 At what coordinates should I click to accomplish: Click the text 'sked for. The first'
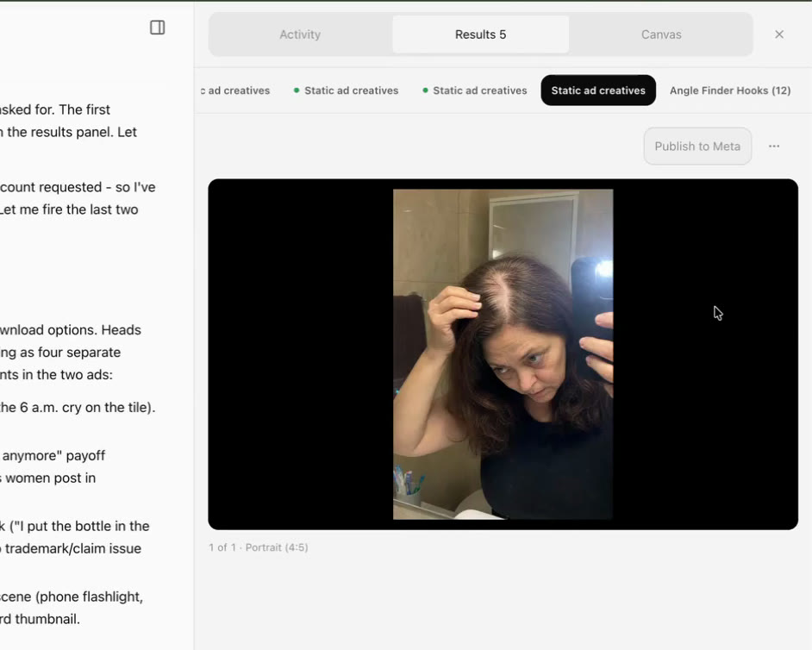coord(55,109)
